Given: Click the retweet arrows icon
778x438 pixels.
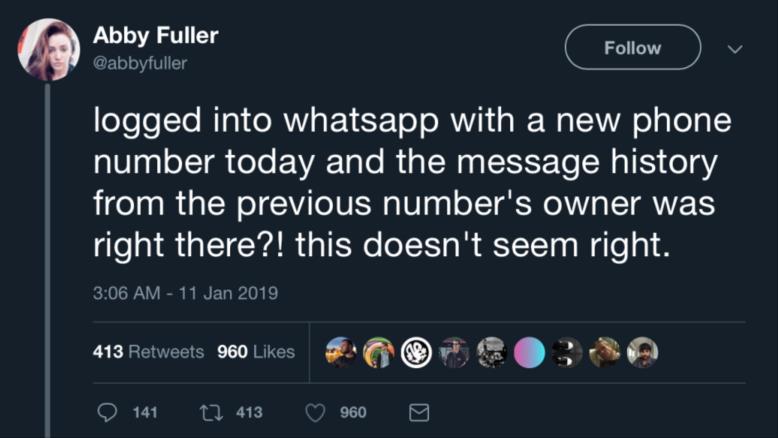Looking at the screenshot, I should pyautogui.click(x=211, y=412).
